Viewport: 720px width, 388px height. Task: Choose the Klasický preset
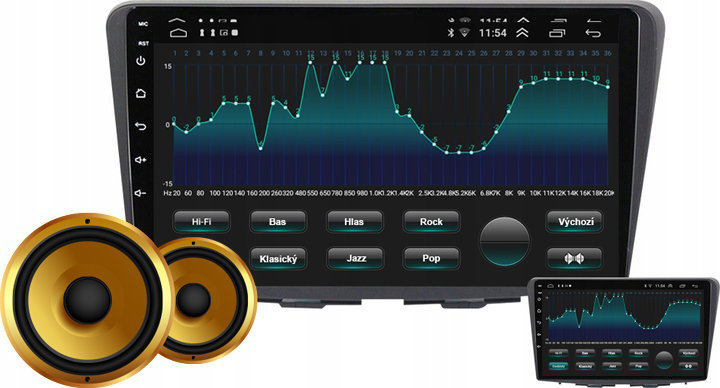pyautogui.click(x=278, y=259)
